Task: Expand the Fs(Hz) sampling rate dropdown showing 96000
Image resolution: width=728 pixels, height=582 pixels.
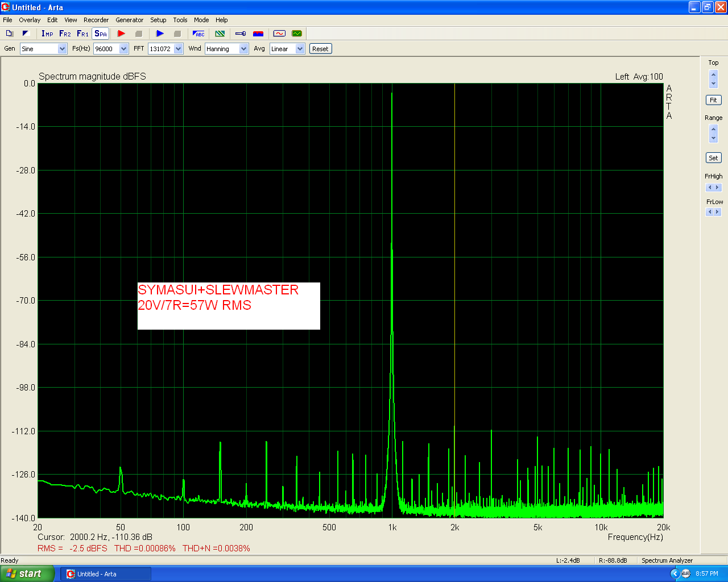Action: [x=111, y=49]
